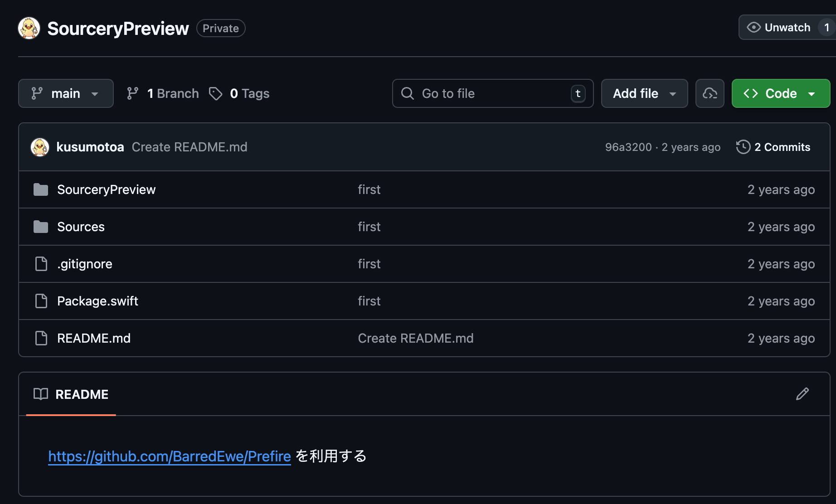Viewport: 836px width, 504px height.
Task: Expand the Add file dropdown
Action: coord(644,93)
